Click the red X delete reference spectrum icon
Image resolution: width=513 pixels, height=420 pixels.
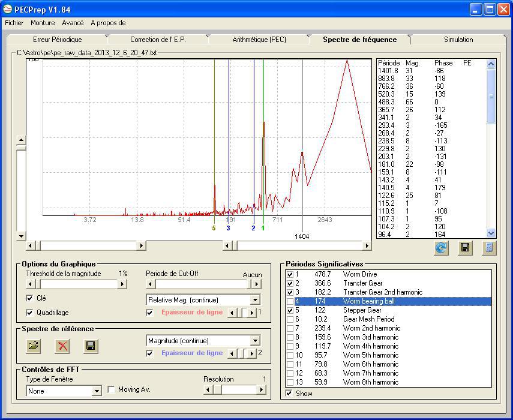[62, 346]
